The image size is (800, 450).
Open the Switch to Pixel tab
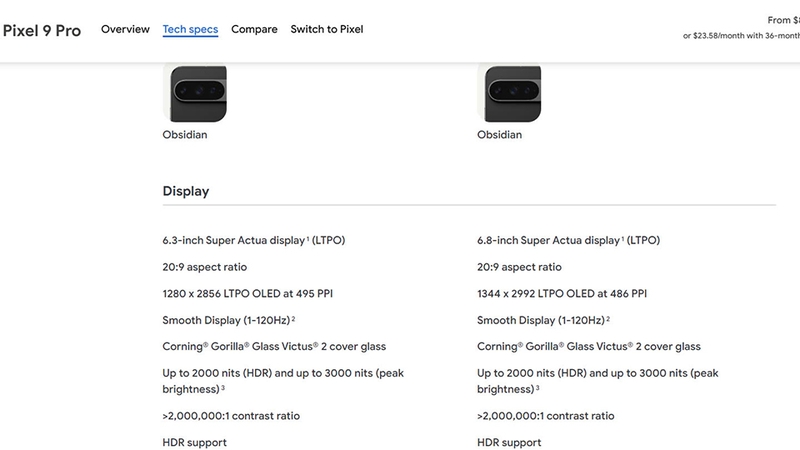327,29
